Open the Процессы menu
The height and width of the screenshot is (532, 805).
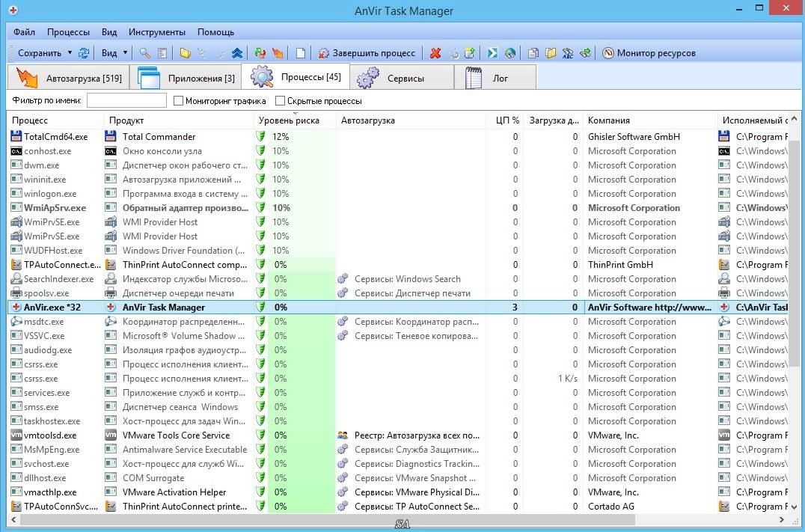[68, 32]
